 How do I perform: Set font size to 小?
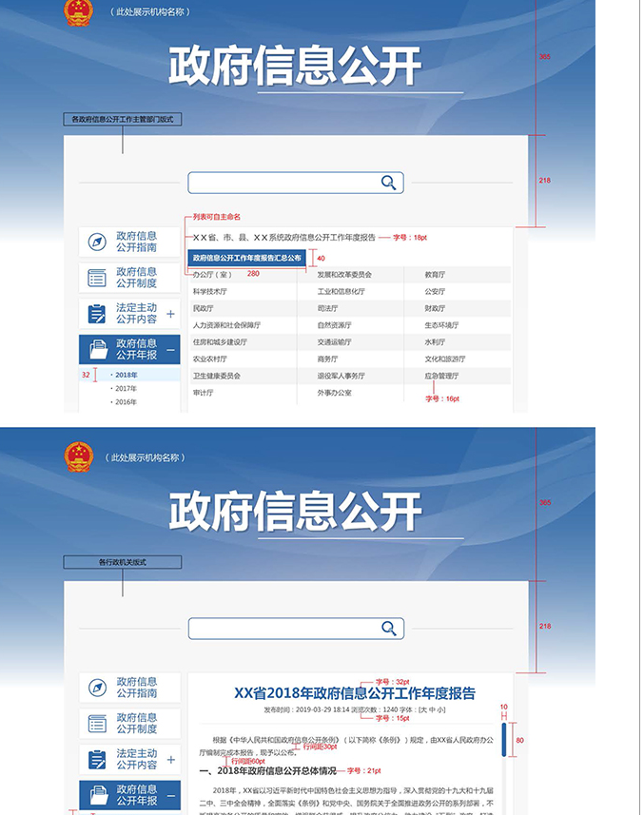(x=439, y=709)
